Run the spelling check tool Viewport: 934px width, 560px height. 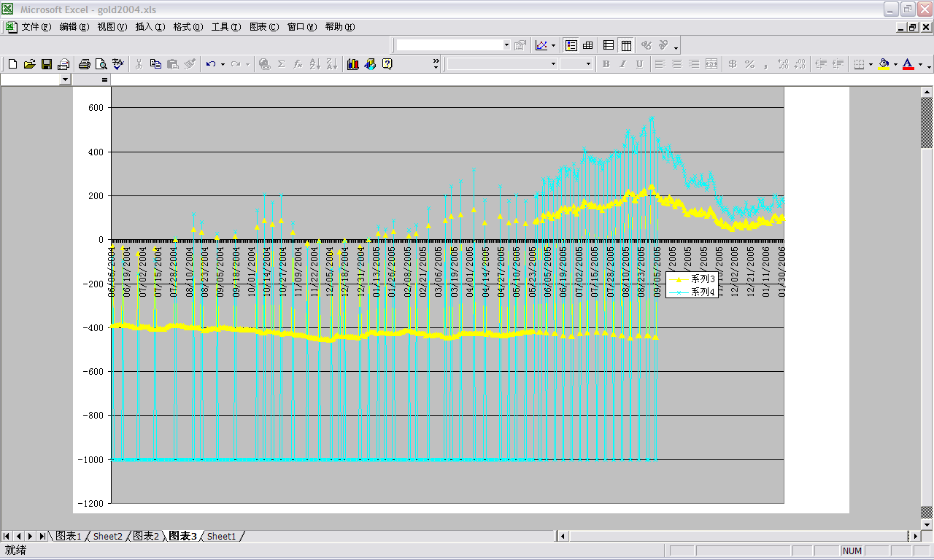pyautogui.click(x=117, y=64)
